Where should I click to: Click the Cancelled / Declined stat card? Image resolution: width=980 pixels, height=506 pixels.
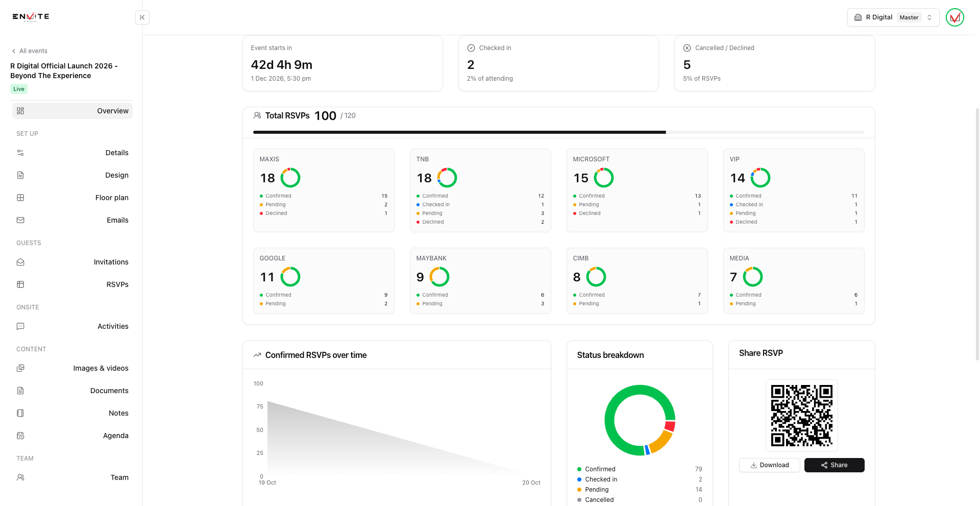click(x=774, y=63)
